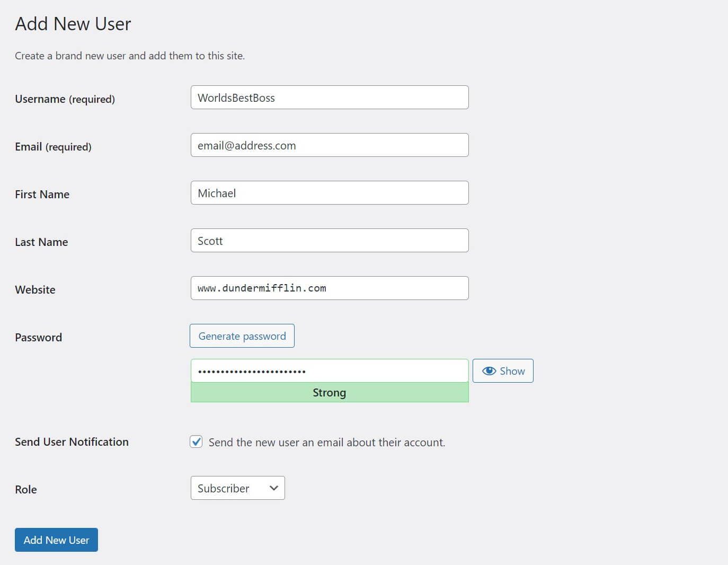Image resolution: width=728 pixels, height=565 pixels.
Task: Click the Strong password strength meter
Action: pos(329,392)
